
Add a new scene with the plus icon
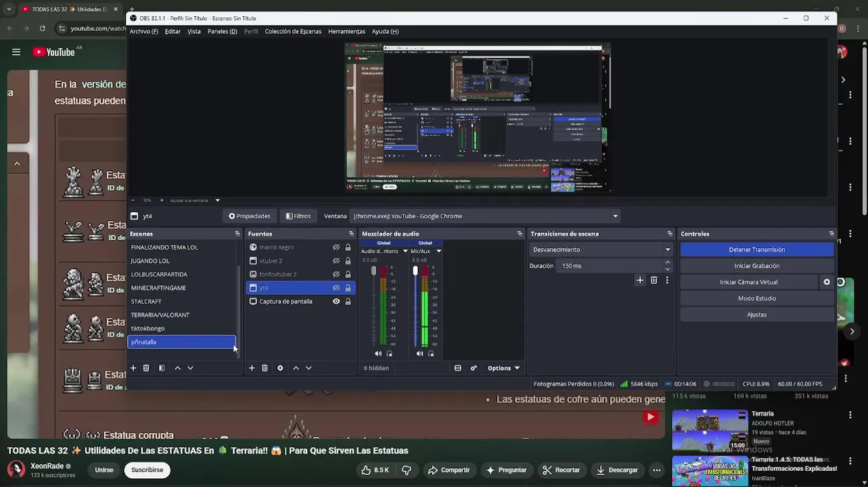coord(133,368)
